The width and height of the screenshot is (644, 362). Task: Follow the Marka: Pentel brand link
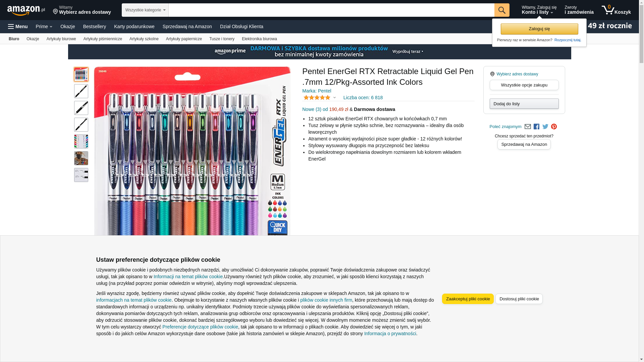click(317, 91)
